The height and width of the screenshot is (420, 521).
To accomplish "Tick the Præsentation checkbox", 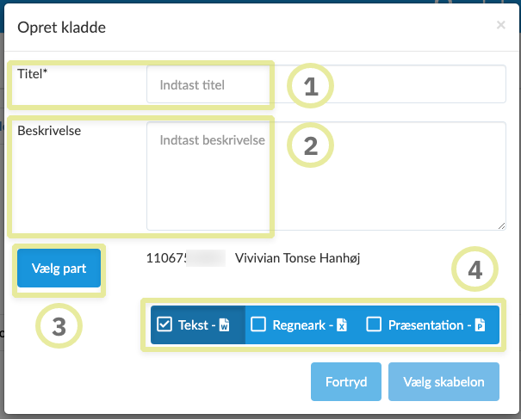I will (x=374, y=324).
